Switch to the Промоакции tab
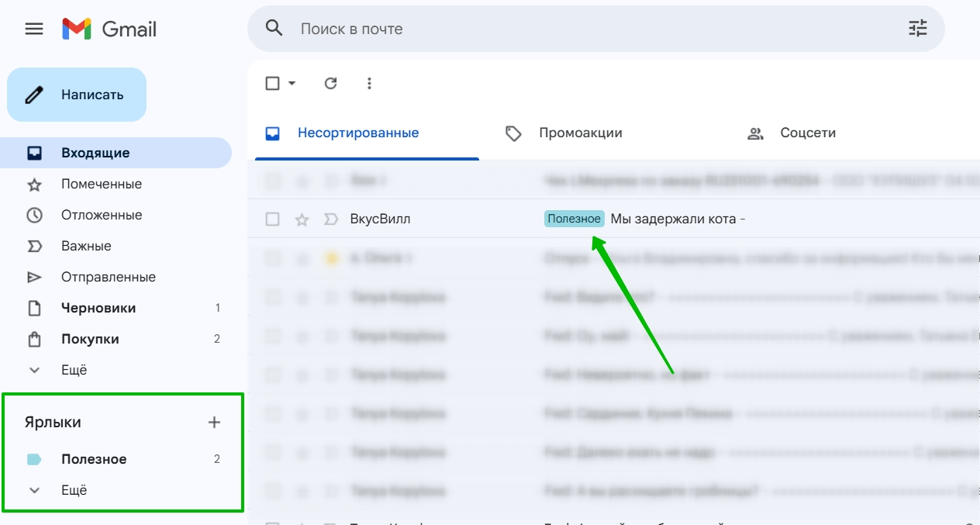The width and height of the screenshot is (980, 525). click(x=580, y=133)
